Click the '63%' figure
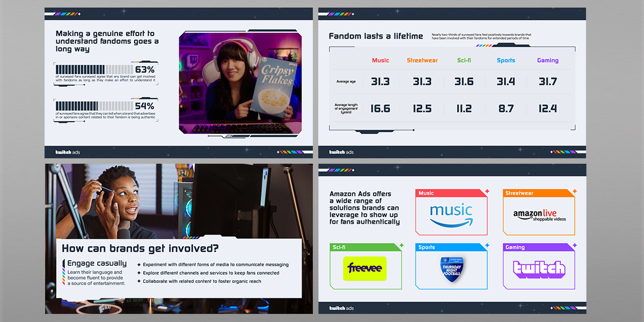The height and width of the screenshot is (322, 644). (x=144, y=70)
